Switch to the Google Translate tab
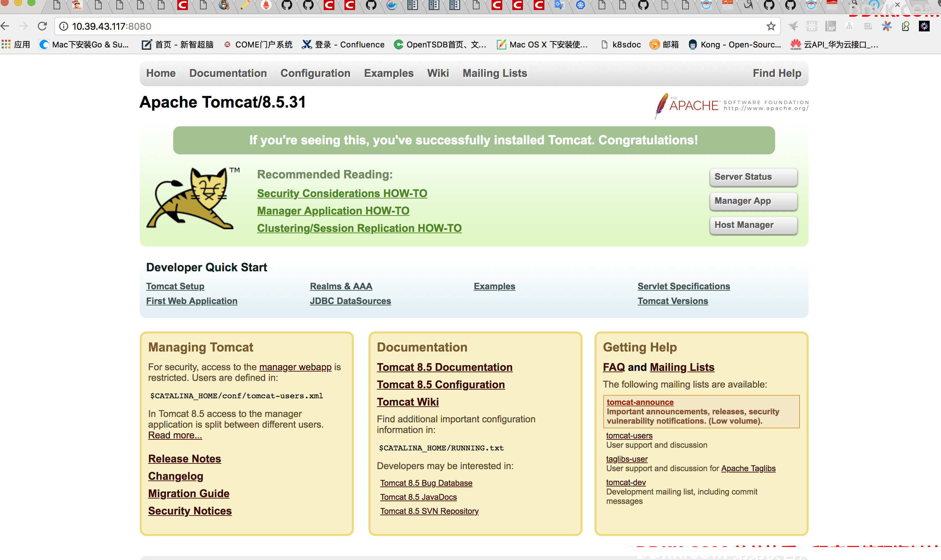941x560 pixels. (x=559, y=5)
